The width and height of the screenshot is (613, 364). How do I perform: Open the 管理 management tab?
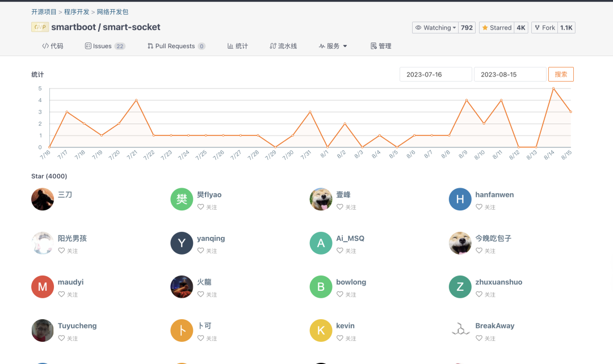(381, 46)
